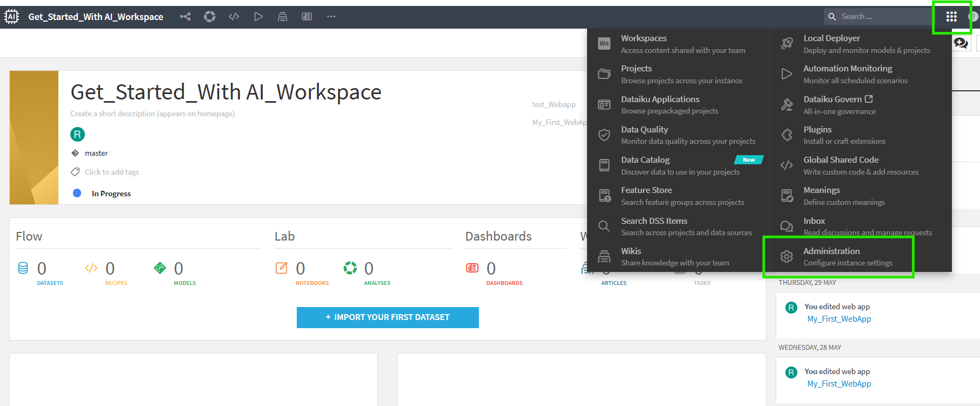The image size is (980, 406).
Task: Click the Search DSS Items magnifier icon
Action: point(604,226)
